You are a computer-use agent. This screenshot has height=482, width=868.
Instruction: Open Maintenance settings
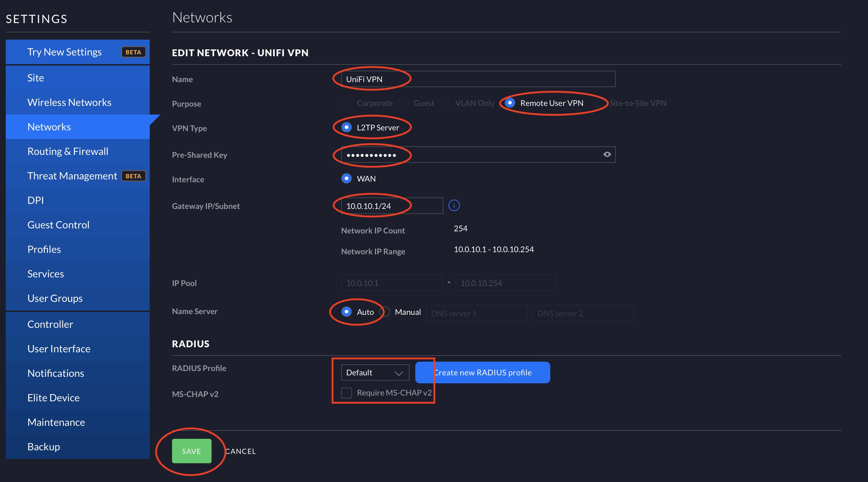click(x=78, y=422)
